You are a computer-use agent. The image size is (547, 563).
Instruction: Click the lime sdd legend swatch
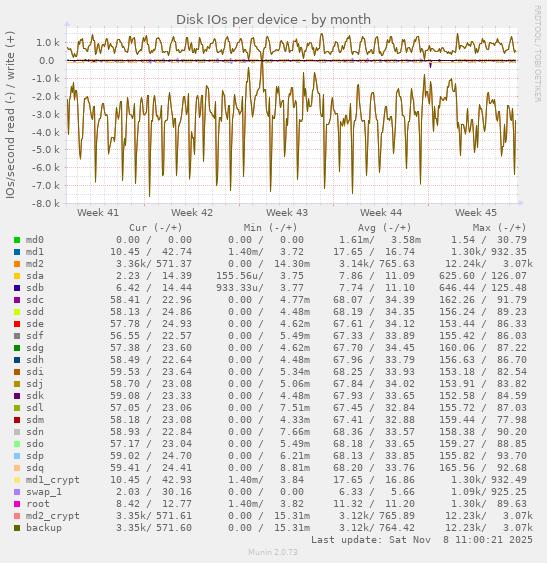pos(17,312)
